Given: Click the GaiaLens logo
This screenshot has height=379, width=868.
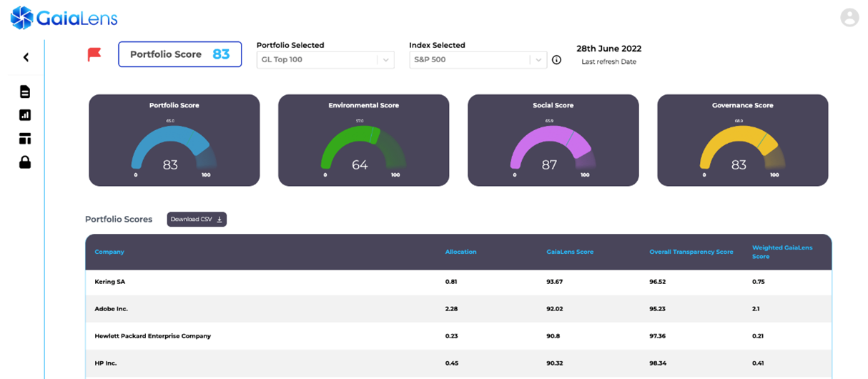Looking at the screenshot, I should [x=64, y=18].
